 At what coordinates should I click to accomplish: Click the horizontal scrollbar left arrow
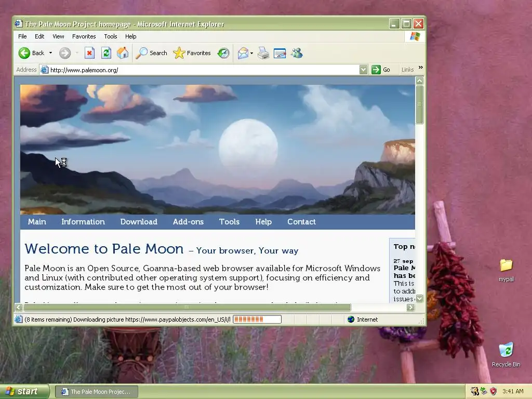(x=19, y=308)
